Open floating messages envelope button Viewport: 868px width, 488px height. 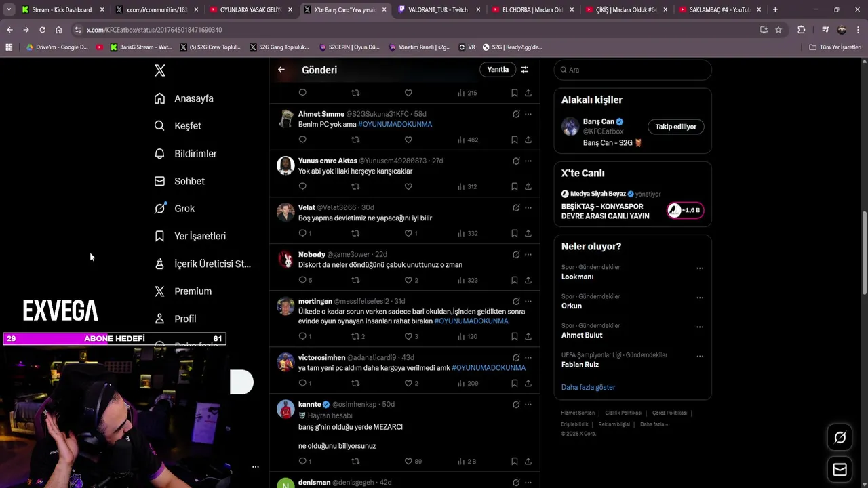(x=840, y=469)
